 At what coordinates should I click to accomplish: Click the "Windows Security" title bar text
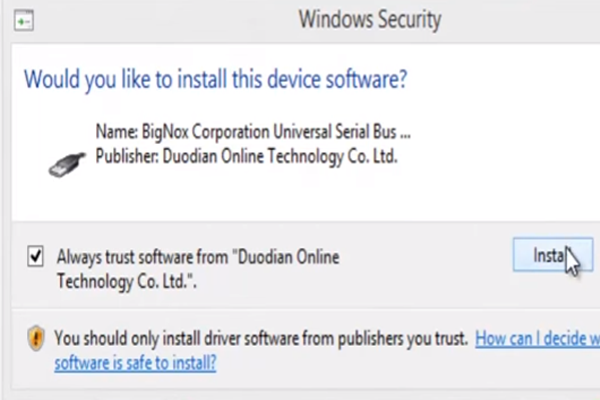(369, 19)
